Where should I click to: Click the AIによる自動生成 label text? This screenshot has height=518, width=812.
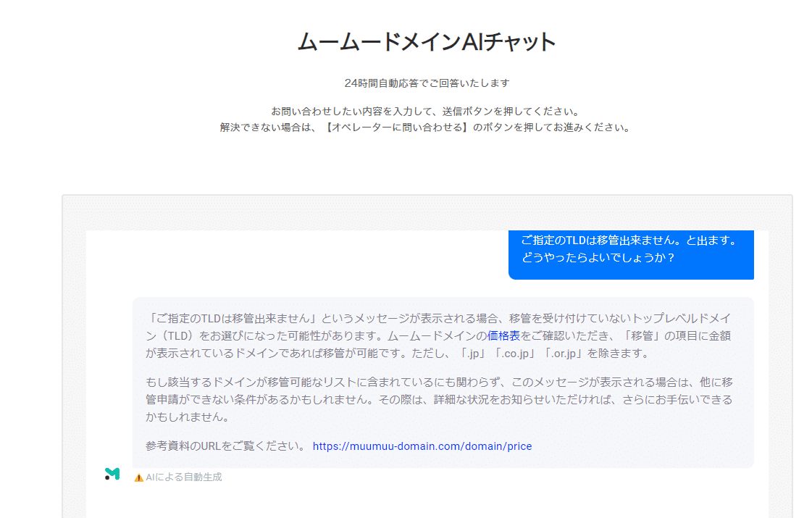pyautogui.click(x=183, y=476)
